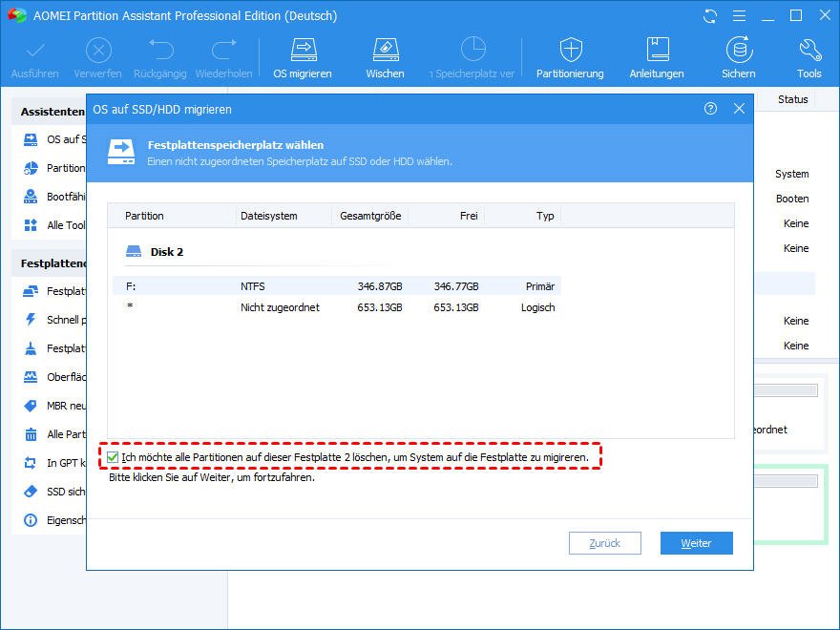Open the hamburger menu in title bar
Viewport: 840px width, 630px height.
739,16
